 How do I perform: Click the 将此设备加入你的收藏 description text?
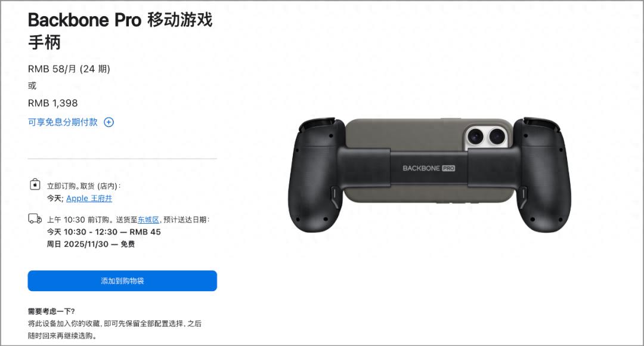(x=114, y=329)
